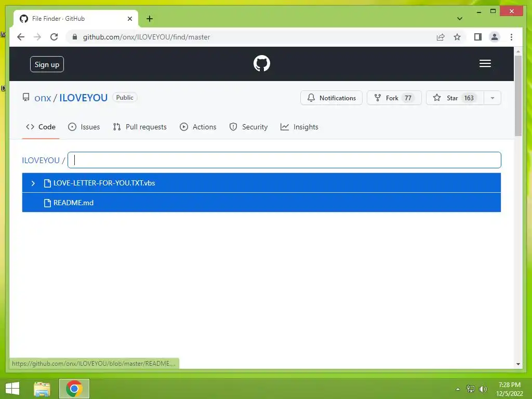Click the forward arrow in Chrome
Image resolution: width=532 pixels, height=399 pixels.
tap(37, 37)
